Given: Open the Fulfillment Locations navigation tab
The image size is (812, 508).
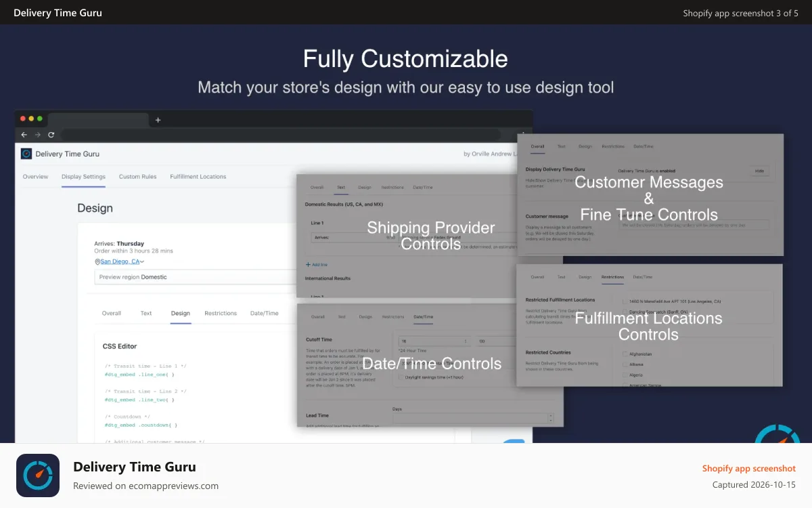Looking at the screenshot, I should pos(198,177).
